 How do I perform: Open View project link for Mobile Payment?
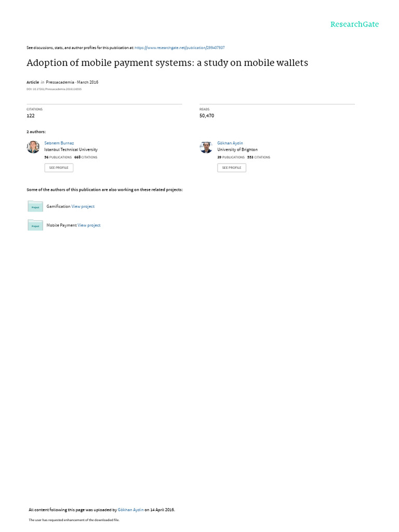tap(89, 225)
